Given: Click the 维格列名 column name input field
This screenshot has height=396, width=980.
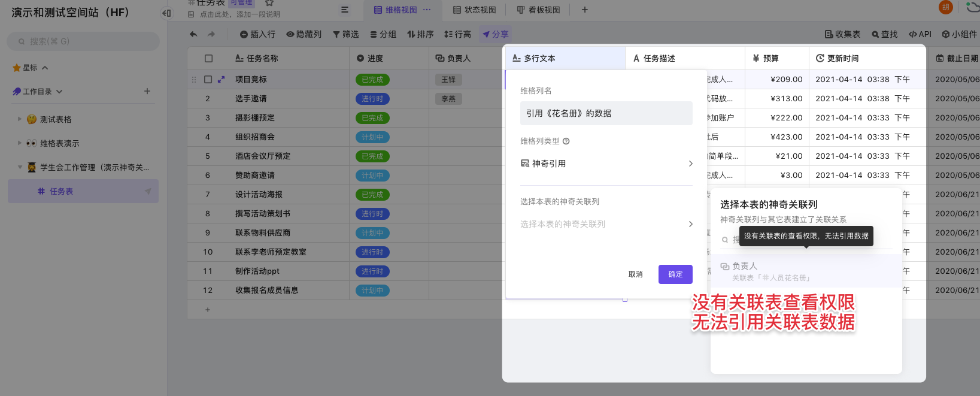Looking at the screenshot, I should (606, 113).
